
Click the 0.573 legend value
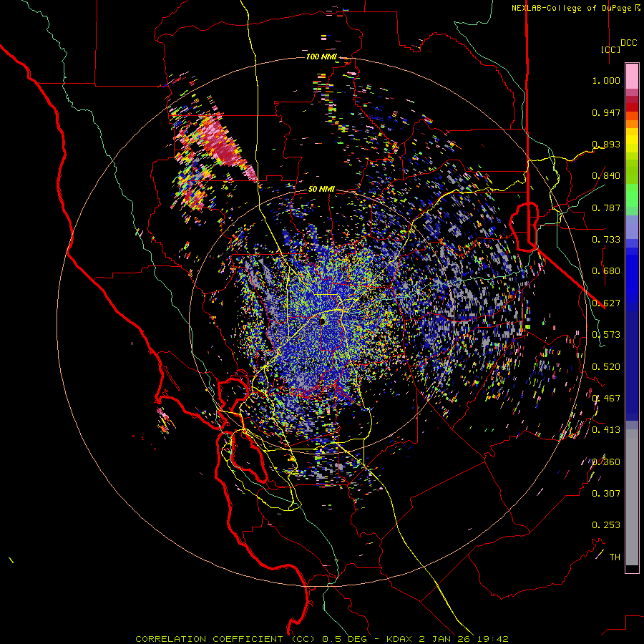pos(606,335)
